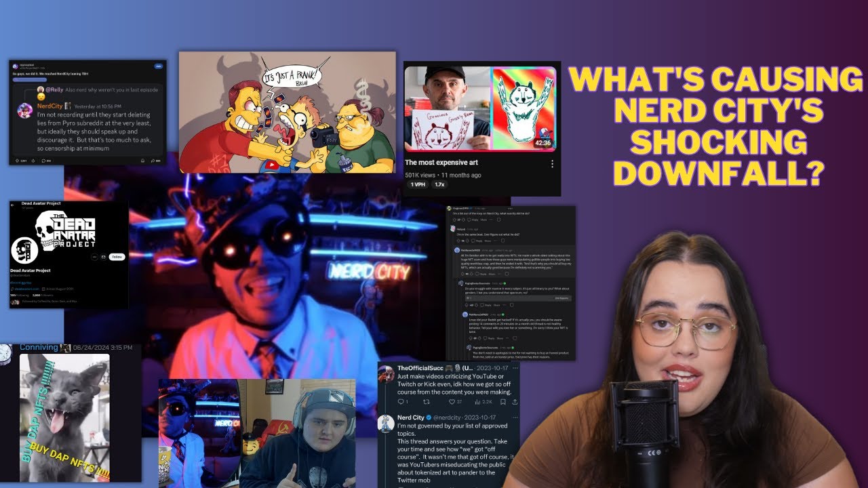The width and height of the screenshot is (868, 488).
Task: Open more options on the Dead Avatar Project profile
Action: [x=94, y=257]
